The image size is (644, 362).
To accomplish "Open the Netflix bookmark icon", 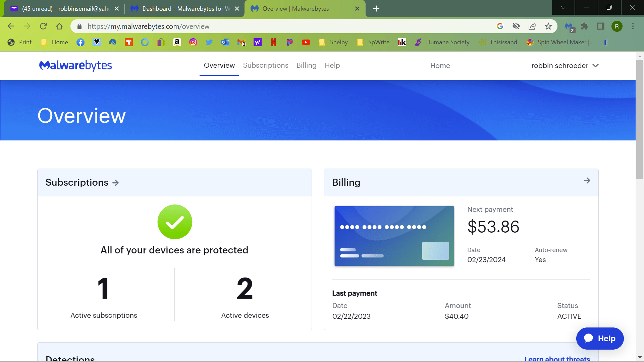I will [274, 42].
